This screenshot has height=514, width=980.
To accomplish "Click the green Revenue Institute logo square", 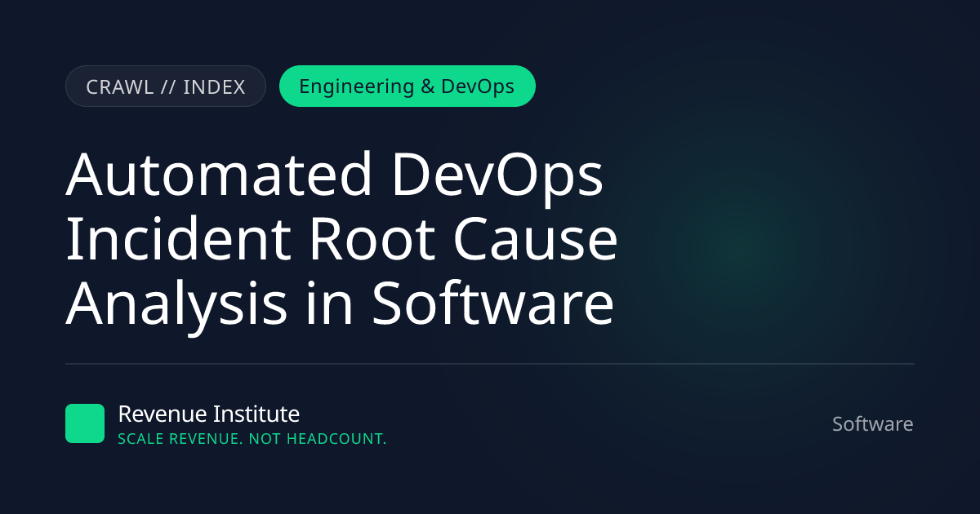I will pos(85,423).
